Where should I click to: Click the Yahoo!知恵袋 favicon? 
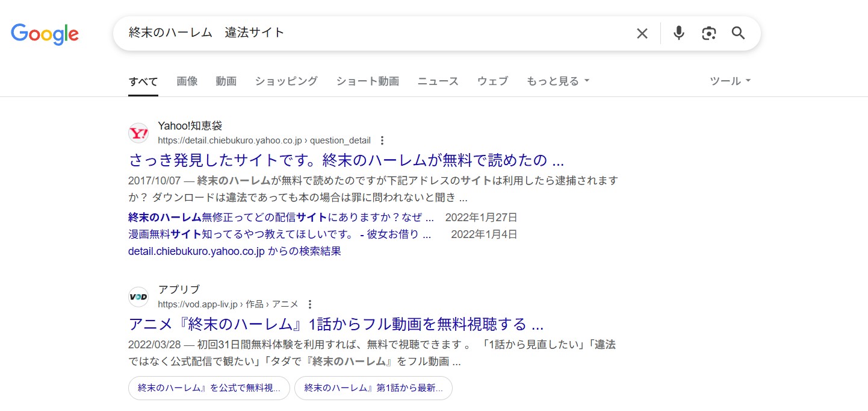pyautogui.click(x=138, y=133)
